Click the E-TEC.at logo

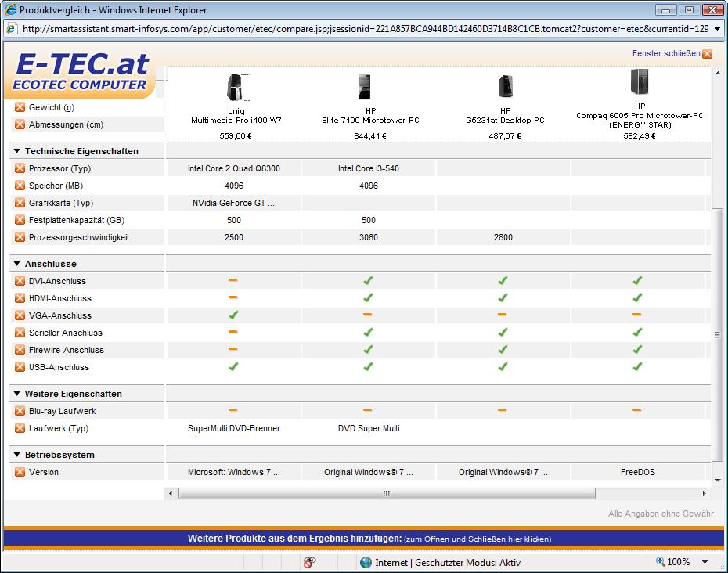click(x=81, y=72)
